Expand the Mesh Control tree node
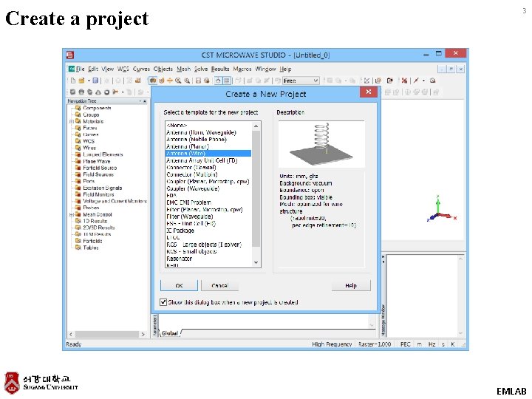The height and width of the screenshot is (399, 532). [x=72, y=215]
